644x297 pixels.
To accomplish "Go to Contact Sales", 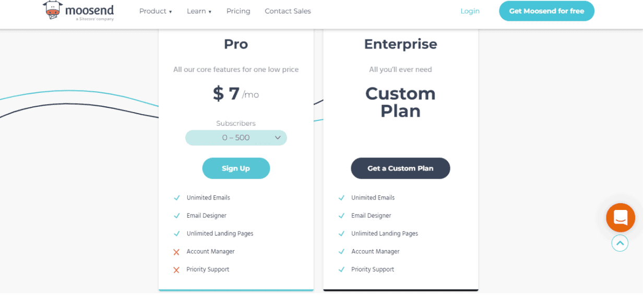I will click(x=288, y=11).
